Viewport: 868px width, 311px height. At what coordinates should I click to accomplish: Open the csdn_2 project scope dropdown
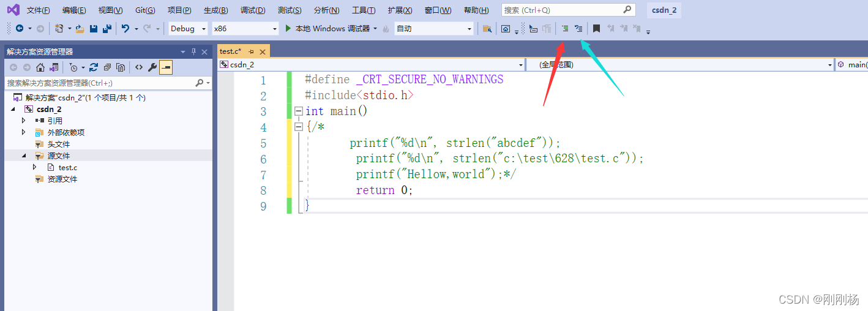(521, 64)
